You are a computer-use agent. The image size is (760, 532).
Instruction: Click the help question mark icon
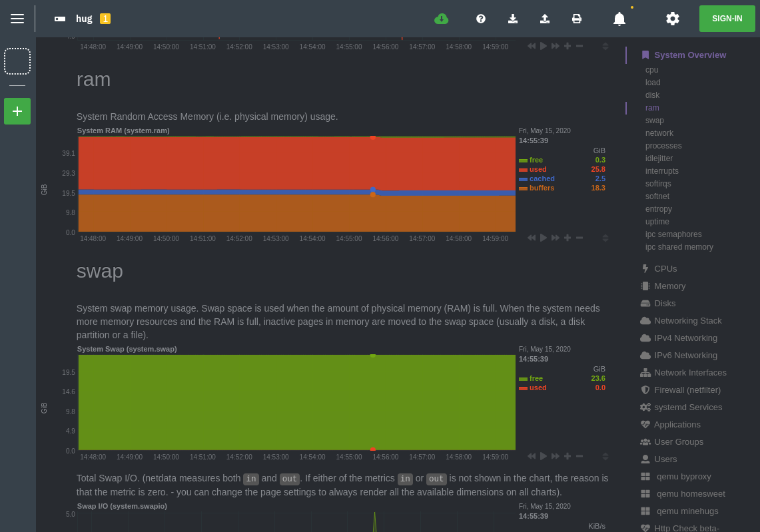481,19
